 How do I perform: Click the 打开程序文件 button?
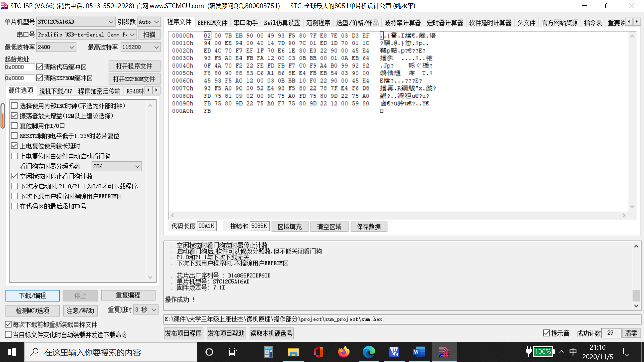pos(134,66)
